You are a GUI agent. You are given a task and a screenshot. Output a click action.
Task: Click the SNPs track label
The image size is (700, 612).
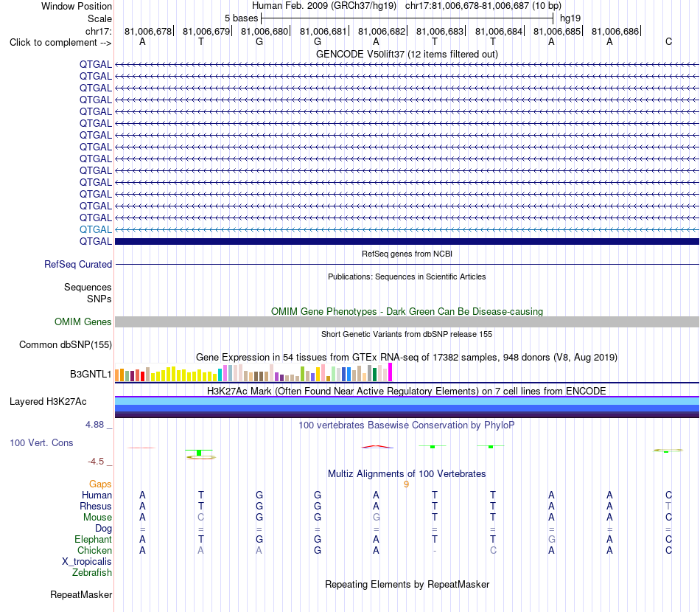(x=99, y=299)
